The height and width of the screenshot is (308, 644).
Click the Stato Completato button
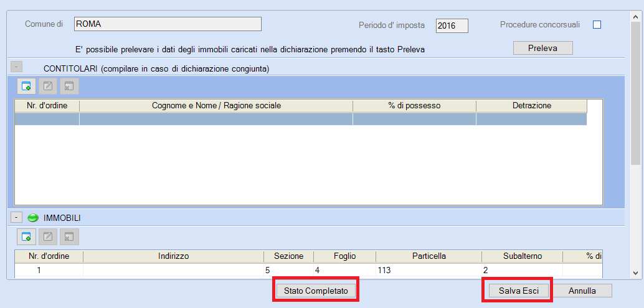click(316, 291)
